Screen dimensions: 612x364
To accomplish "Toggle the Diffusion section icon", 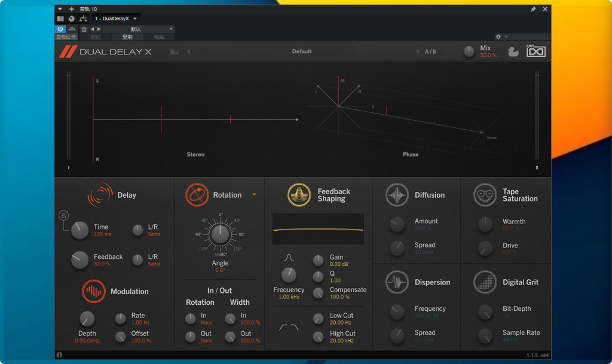I will click(397, 195).
